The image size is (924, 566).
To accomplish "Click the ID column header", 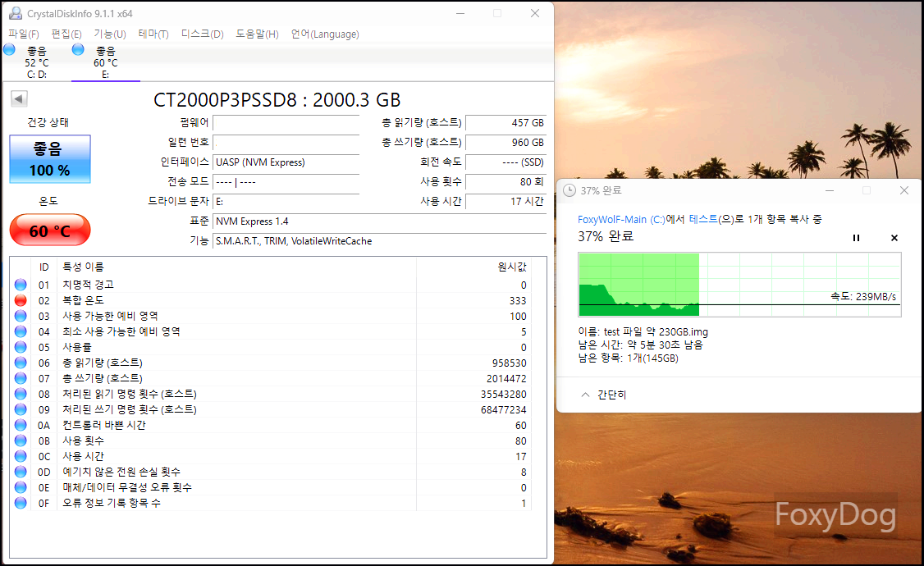I will pos(43,267).
